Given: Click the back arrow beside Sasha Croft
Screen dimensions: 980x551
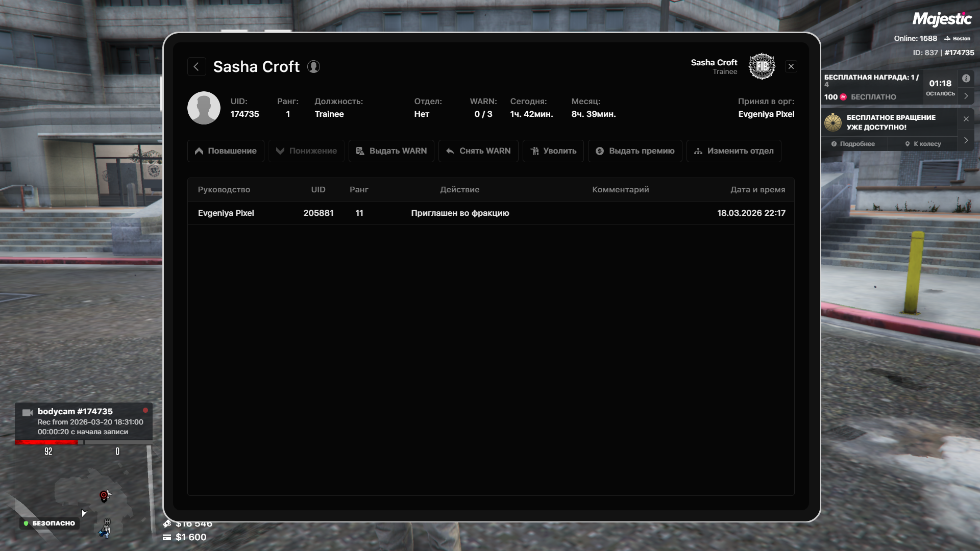Looking at the screenshot, I should click(x=197, y=67).
